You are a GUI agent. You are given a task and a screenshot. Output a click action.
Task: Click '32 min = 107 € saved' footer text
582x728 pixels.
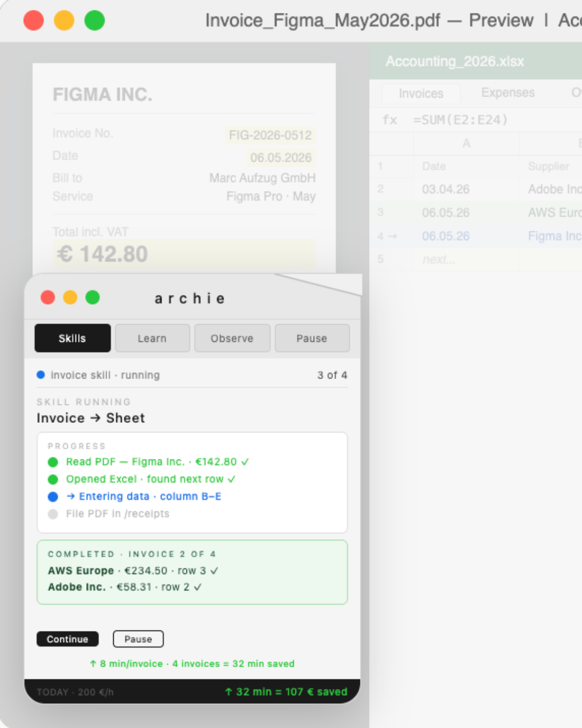tap(286, 691)
